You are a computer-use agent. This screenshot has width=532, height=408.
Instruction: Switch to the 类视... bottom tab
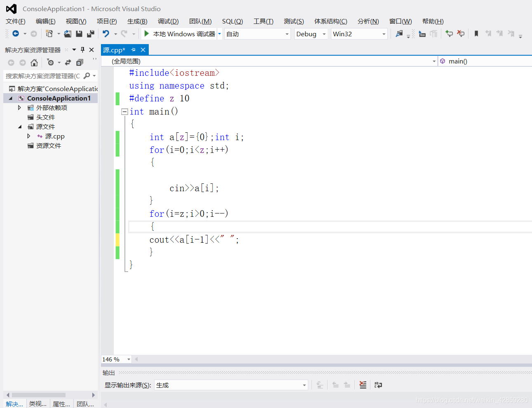tap(38, 404)
